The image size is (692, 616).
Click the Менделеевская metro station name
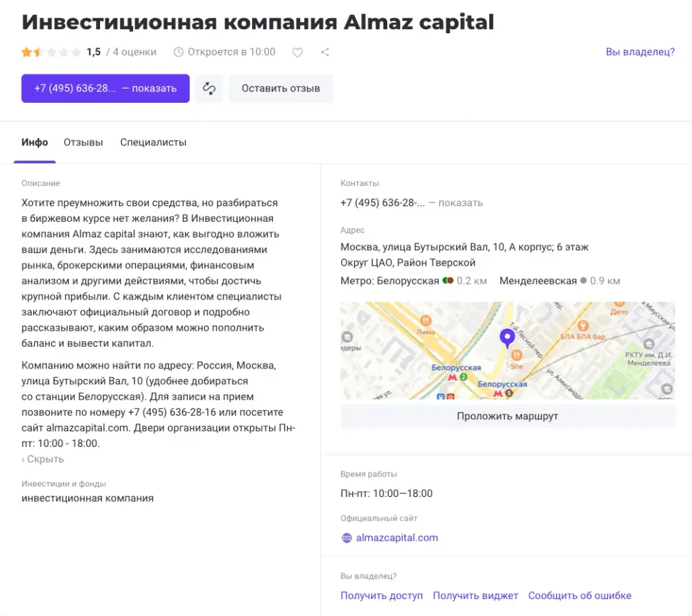(538, 281)
